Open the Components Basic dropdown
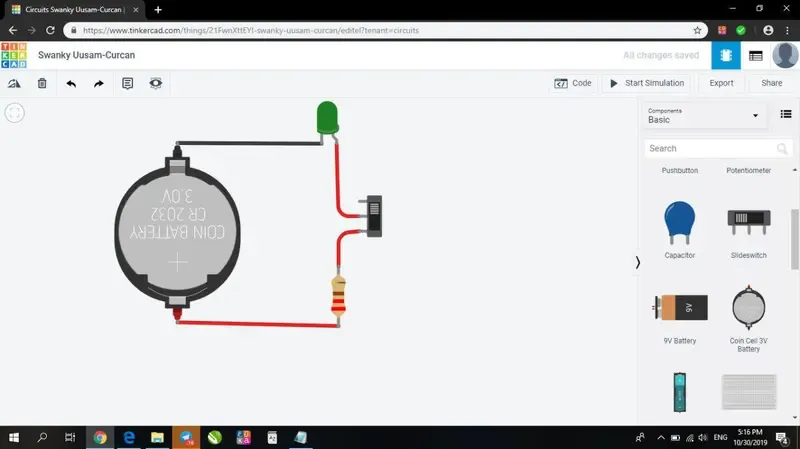The width and height of the screenshot is (800, 449). 703,115
